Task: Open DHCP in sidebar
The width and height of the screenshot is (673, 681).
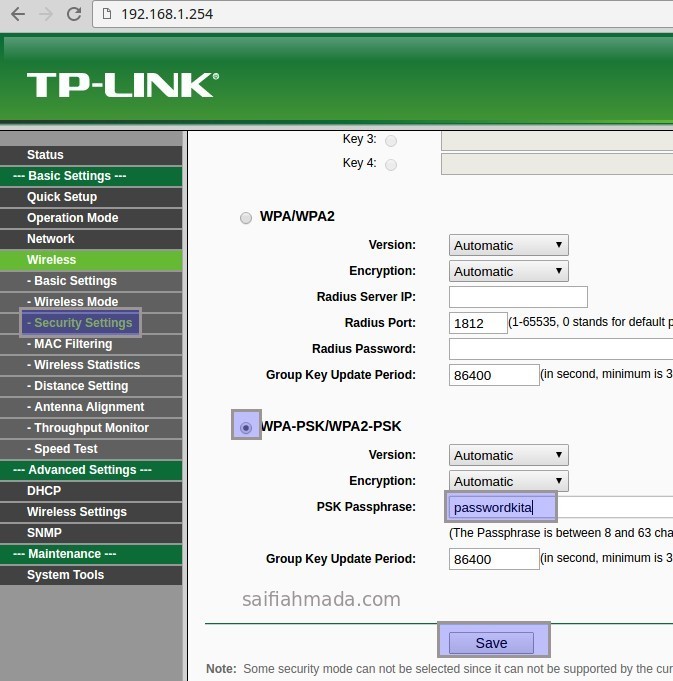Action: pos(91,491)
